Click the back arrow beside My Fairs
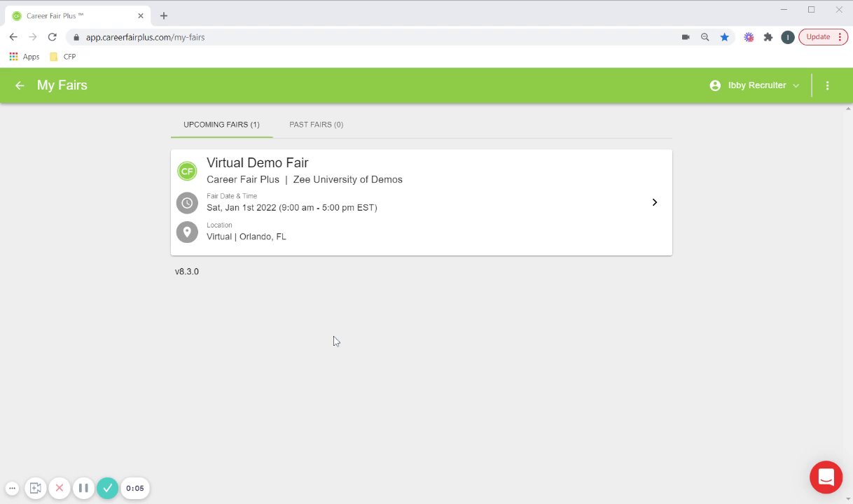853x504 pixels. [20, 85]
